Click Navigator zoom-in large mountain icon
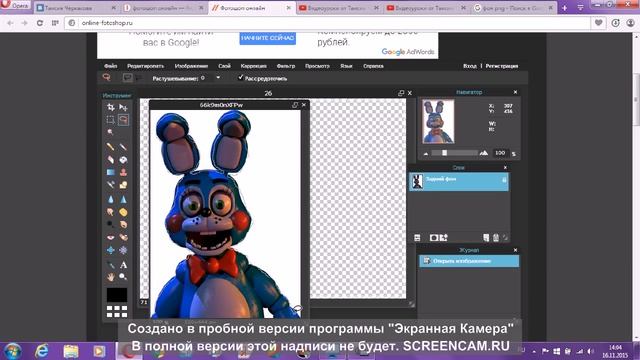The height and width of the screenshot is (360, 640). pos(484,153)
